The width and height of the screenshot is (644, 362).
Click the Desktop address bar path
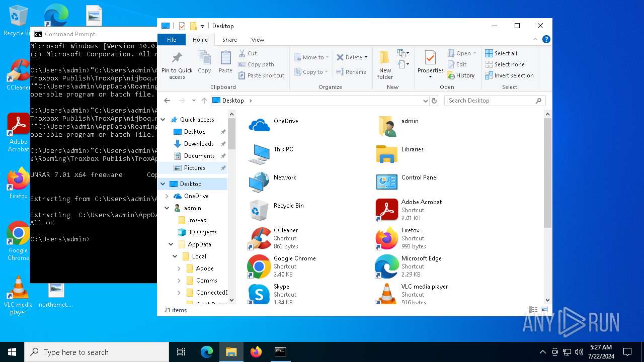(x=233, y=101)
